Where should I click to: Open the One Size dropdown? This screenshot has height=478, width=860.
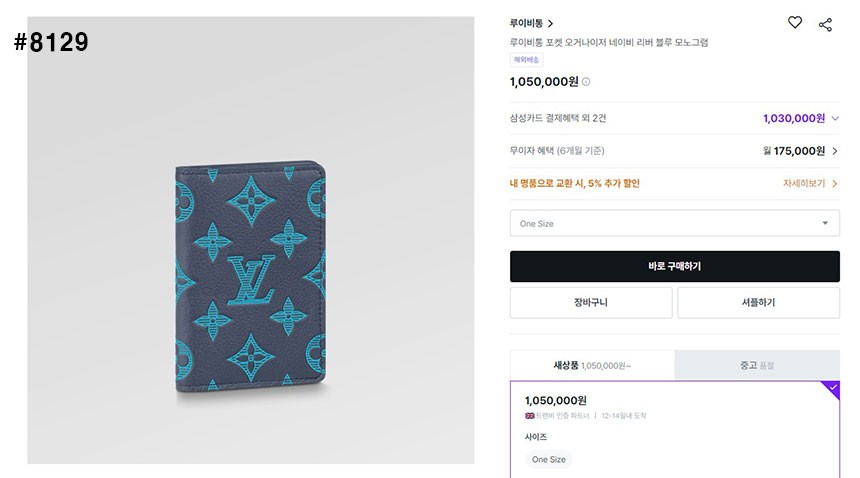pyautogui.click(x=674, y=223)
